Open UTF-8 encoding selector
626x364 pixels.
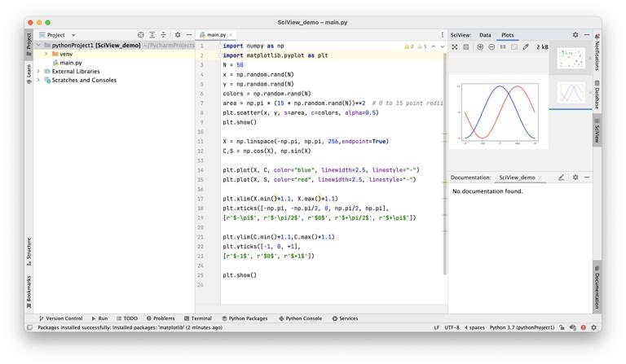[x=452, y=327]
